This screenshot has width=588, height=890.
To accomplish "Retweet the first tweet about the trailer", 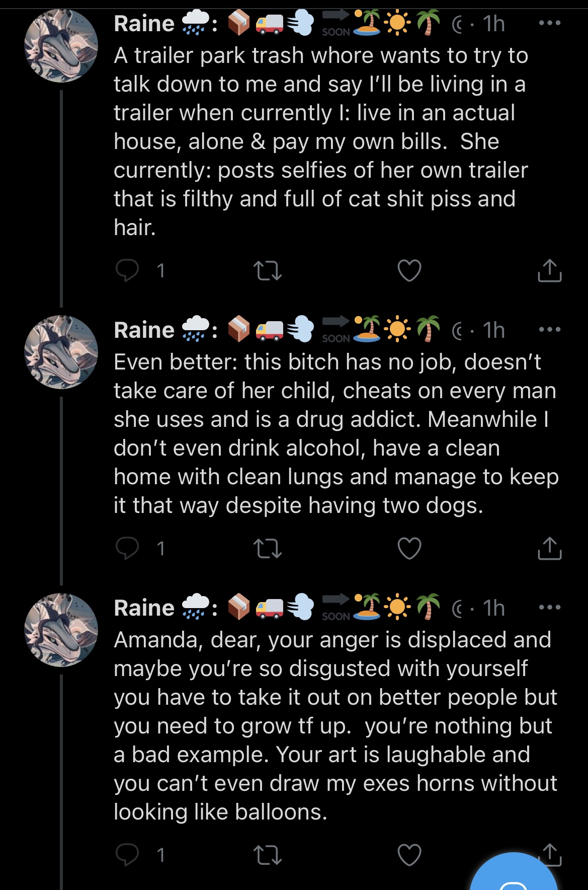I will coord(268,271).
